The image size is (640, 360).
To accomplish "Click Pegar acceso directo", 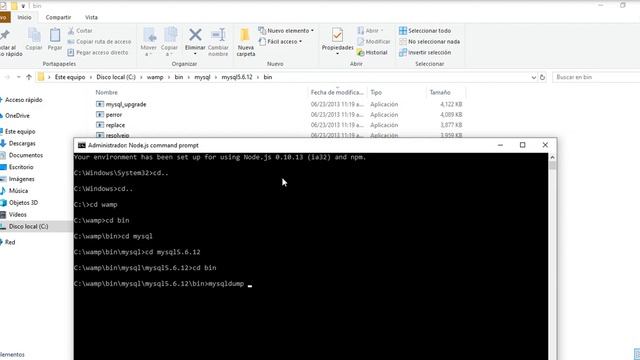I will 98,52.
